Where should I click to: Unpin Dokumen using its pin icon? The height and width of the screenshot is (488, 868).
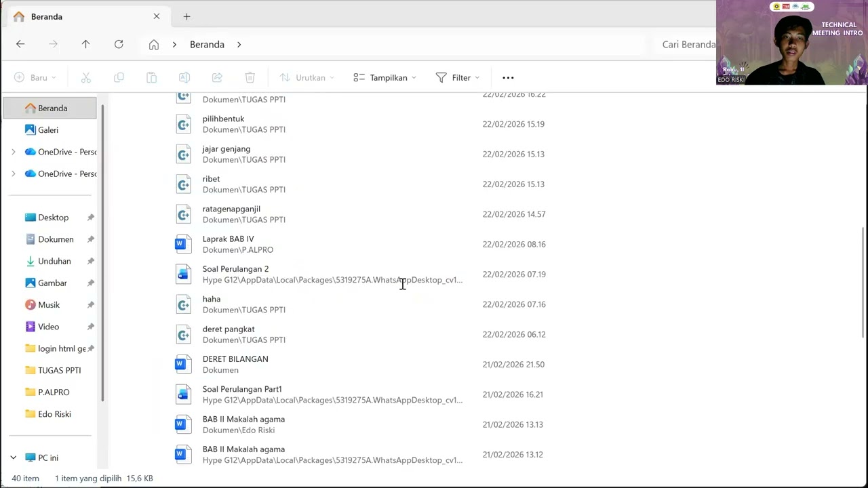(x=90, y=239)
